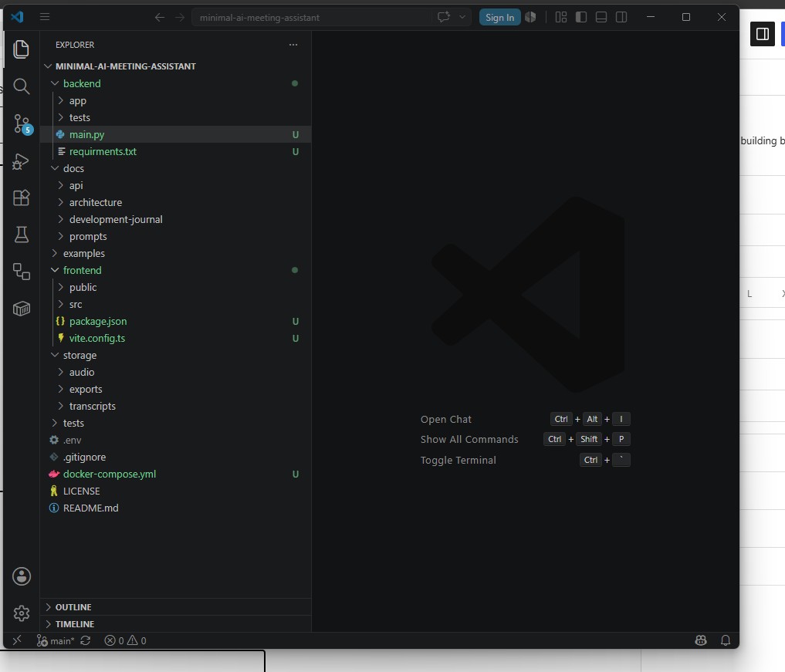Open Run and Debug view

21,161
